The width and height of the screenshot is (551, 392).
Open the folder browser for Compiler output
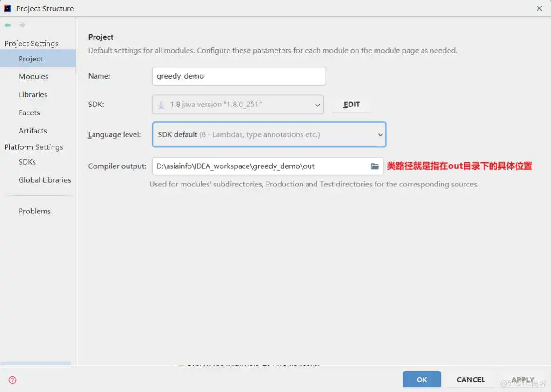pyautogui.click(x=375, y=166)
